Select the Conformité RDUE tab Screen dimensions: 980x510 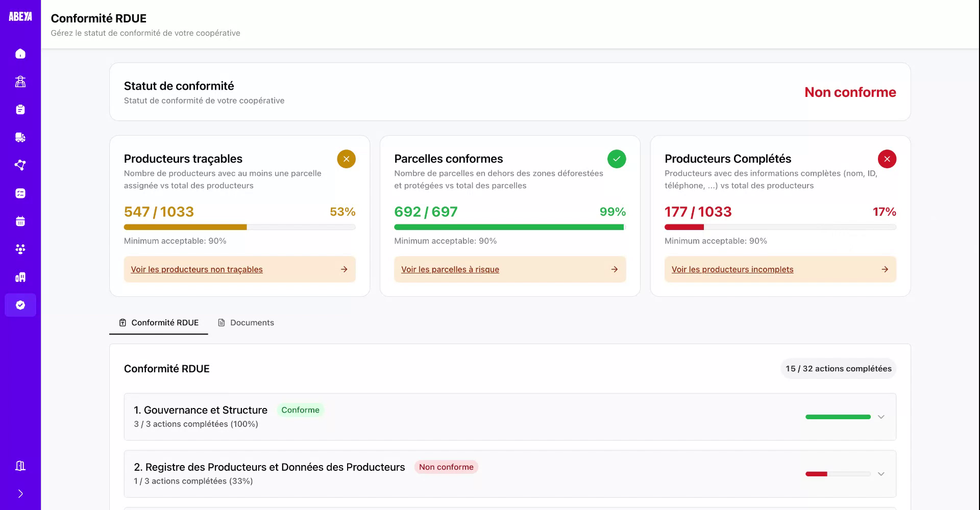click(x=159, y=323)
